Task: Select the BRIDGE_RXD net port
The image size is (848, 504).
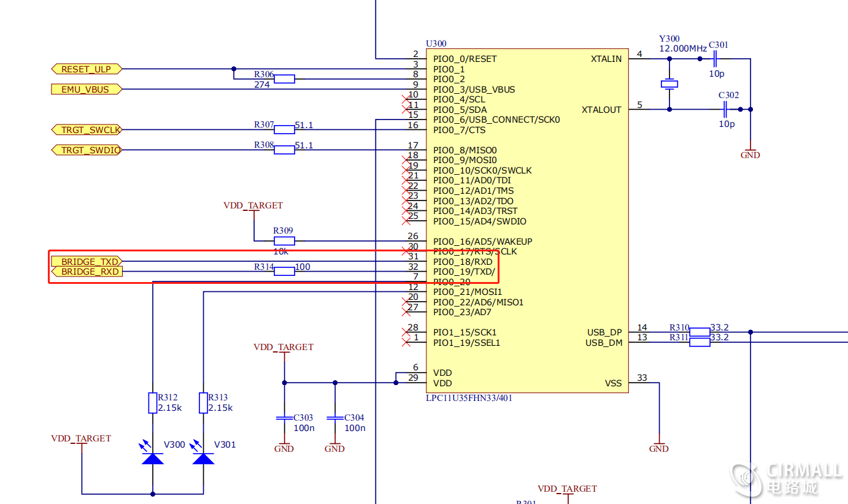Action: 87,271
